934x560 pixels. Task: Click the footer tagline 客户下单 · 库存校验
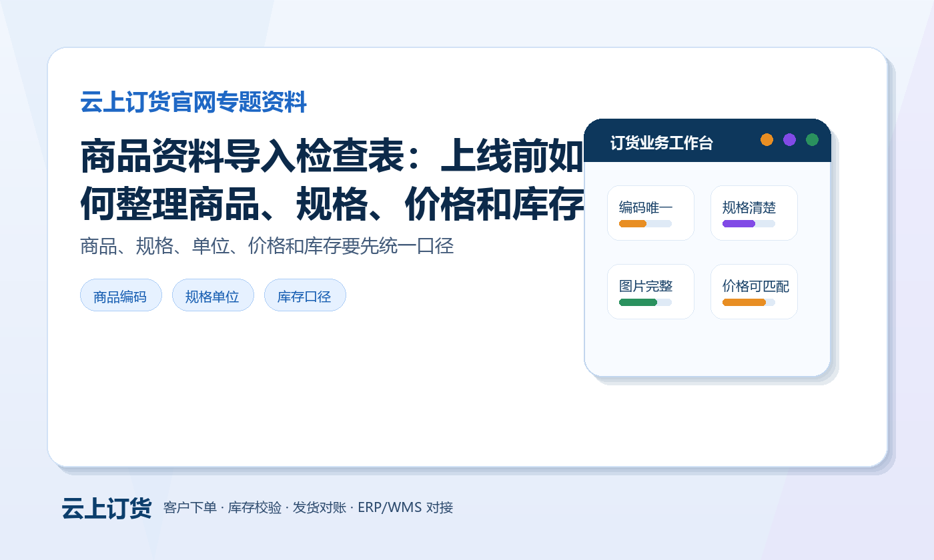(222, 508)
